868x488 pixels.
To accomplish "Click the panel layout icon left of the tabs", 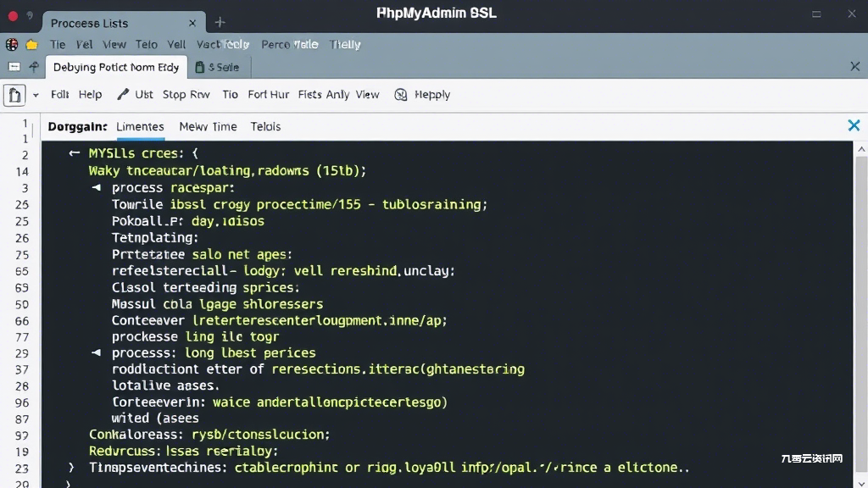I will click(x=14, y=67).
